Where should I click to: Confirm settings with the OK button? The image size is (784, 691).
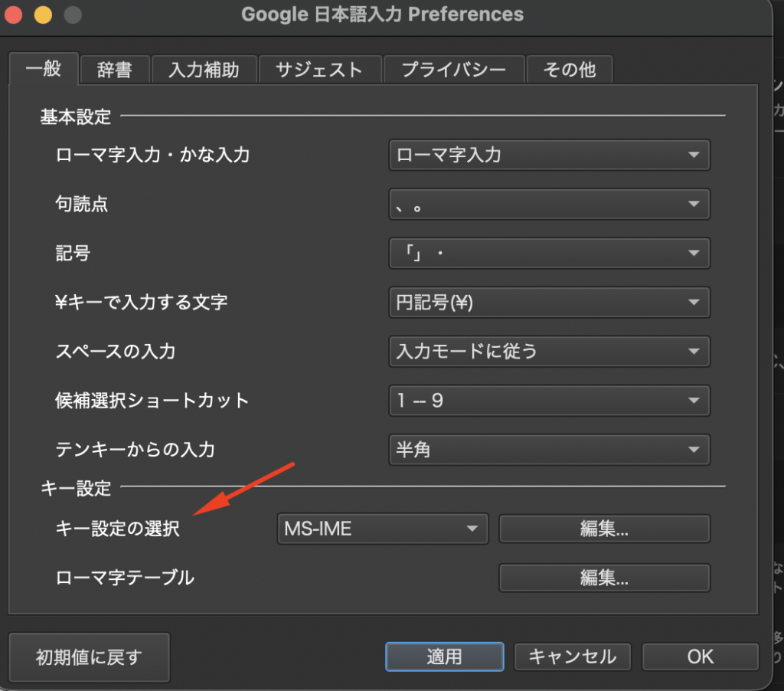click(700, 657)
